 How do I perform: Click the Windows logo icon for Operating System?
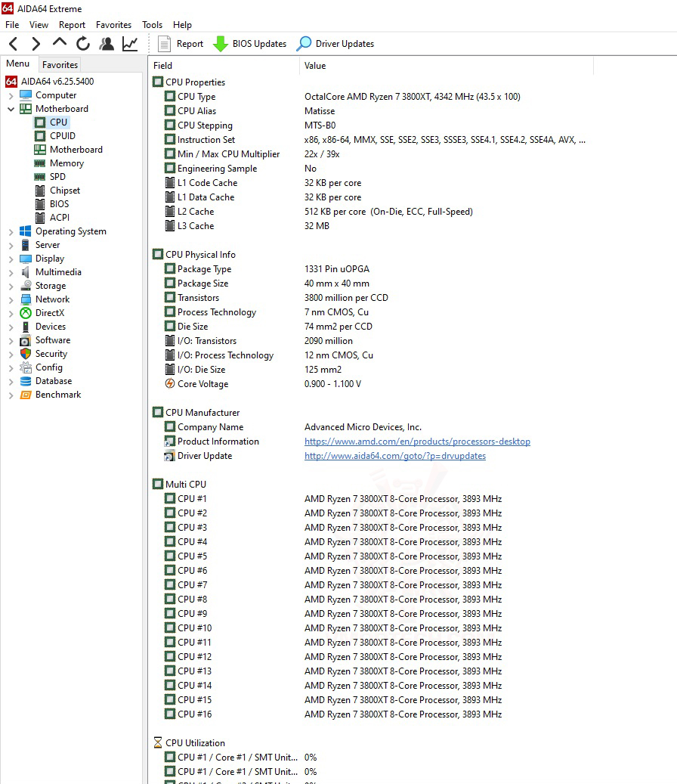(x=26, y=231)
